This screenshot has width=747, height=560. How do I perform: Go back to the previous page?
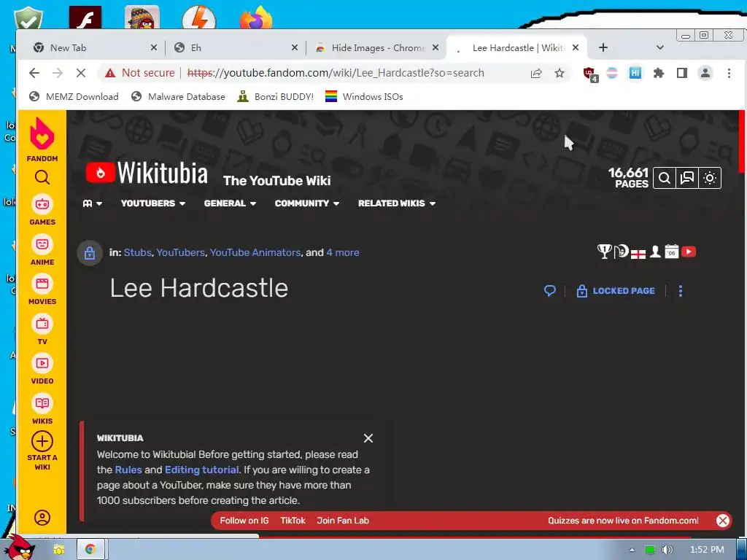coord(34,73)
